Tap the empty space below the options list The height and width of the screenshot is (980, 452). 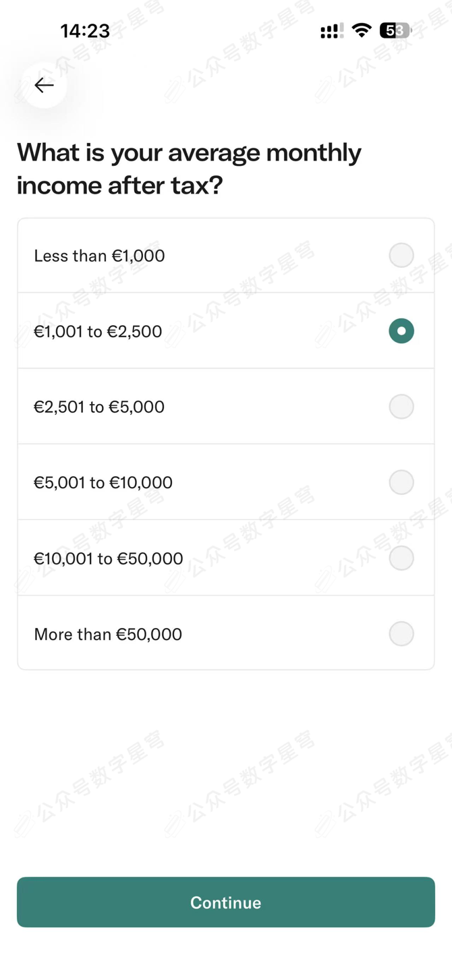pos(226,769)
